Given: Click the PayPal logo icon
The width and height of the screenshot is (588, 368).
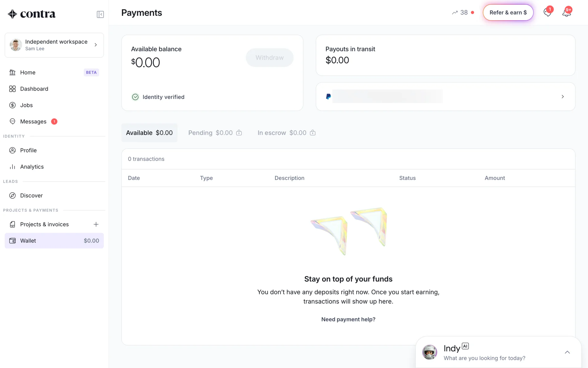Looking at the screenshot, I should (328, 97).
